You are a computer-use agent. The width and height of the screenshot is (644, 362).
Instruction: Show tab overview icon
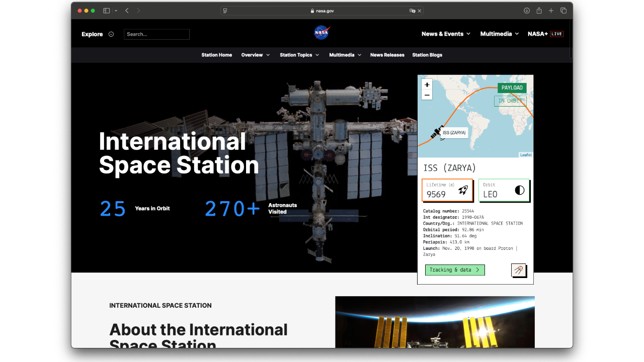(x=563, y=11)
